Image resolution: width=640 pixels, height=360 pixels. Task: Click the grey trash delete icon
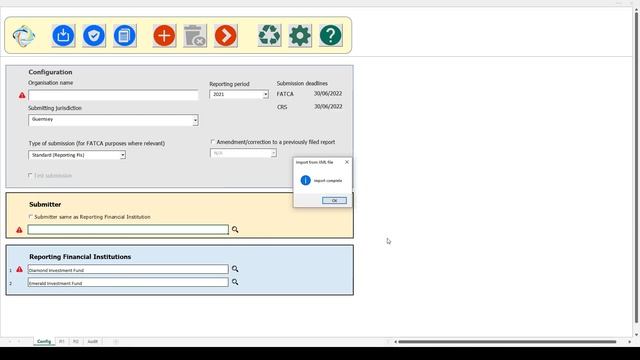click(195, 36)
